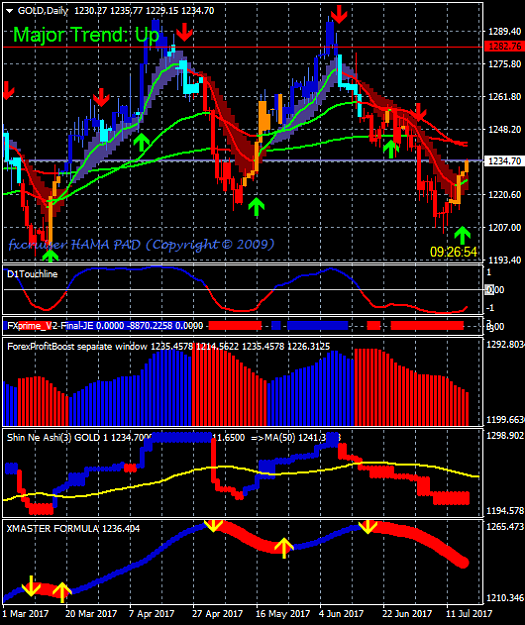
Task: Click the 1234.70 current price label
Action: [x=504, y=161]
